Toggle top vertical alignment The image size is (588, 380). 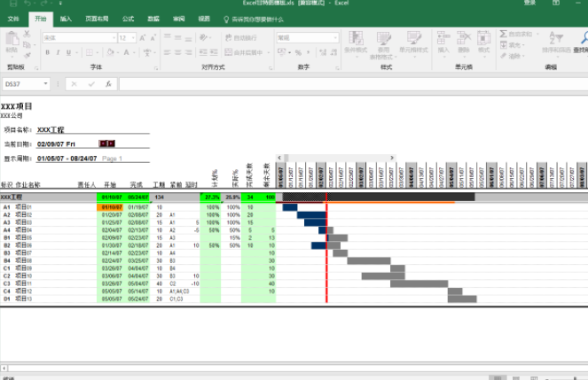[168, 37]
